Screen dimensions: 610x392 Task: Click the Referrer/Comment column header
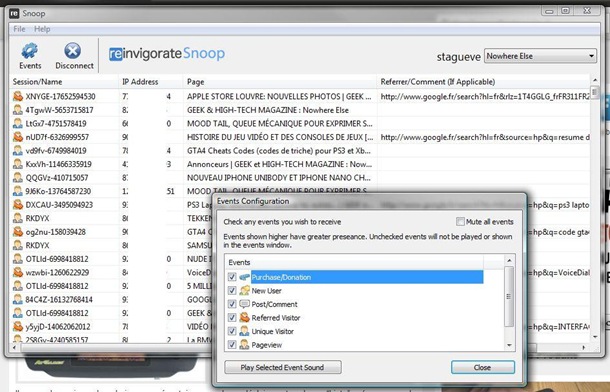484,82
